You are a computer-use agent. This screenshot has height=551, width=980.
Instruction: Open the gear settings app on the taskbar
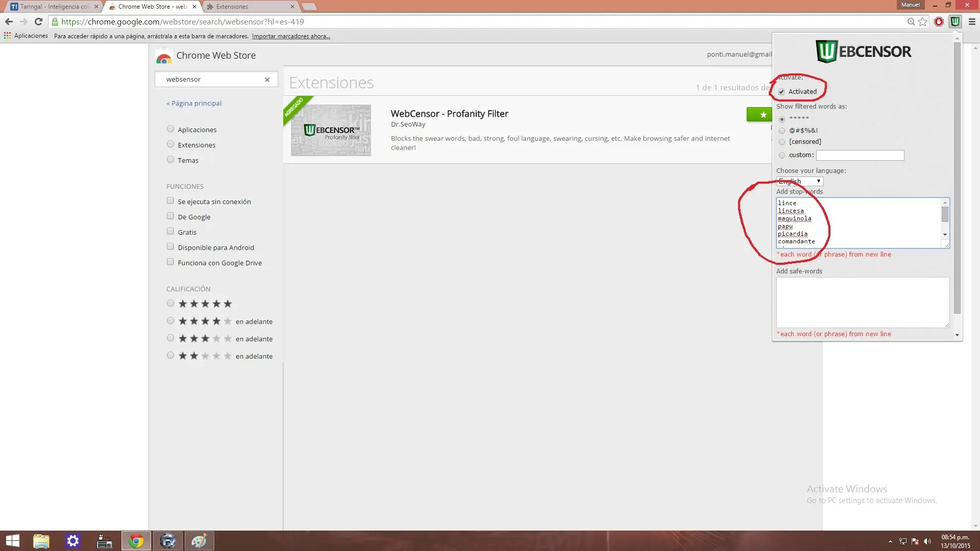[x=73, y=541]
